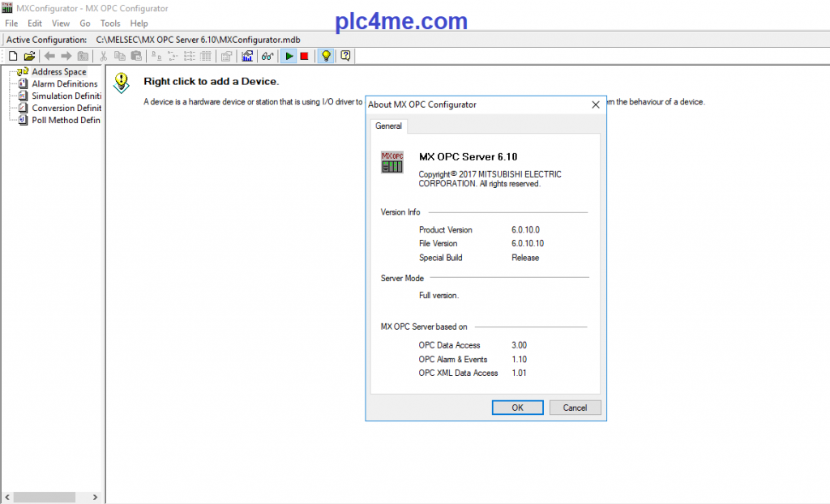
Task: Click OK in the About dialog
Action: (x=517, y=408)
